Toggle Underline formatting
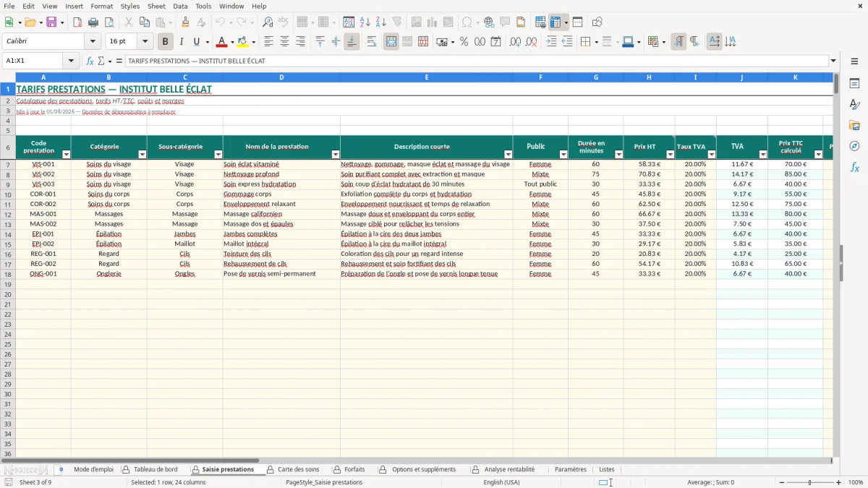 click(196, 42)
